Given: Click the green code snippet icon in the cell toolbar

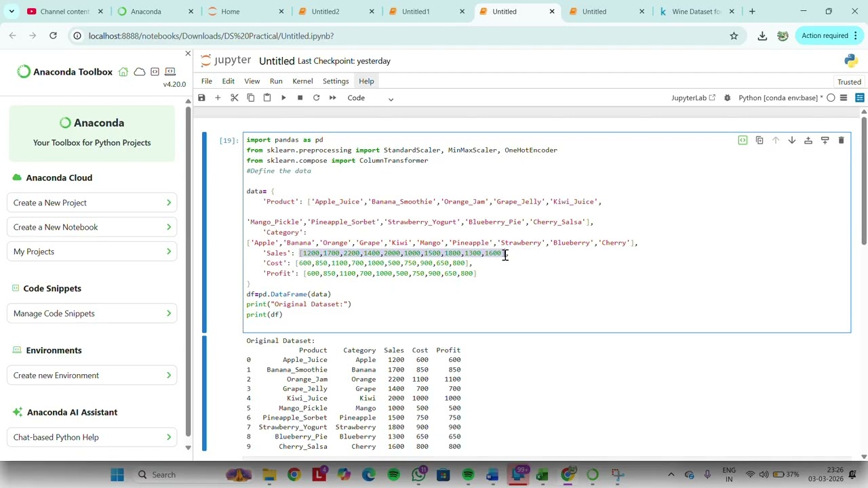Looking at the screenshot, I should click(x=743, y=140).
